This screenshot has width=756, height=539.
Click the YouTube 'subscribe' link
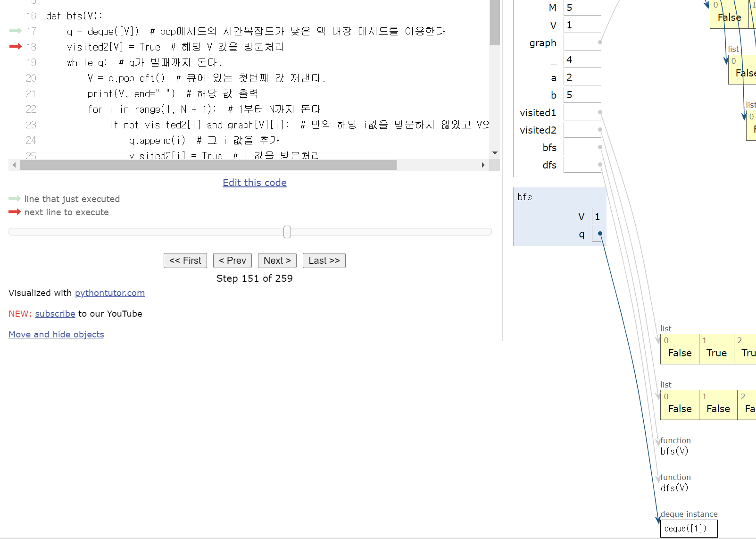[x=55, y=313]
